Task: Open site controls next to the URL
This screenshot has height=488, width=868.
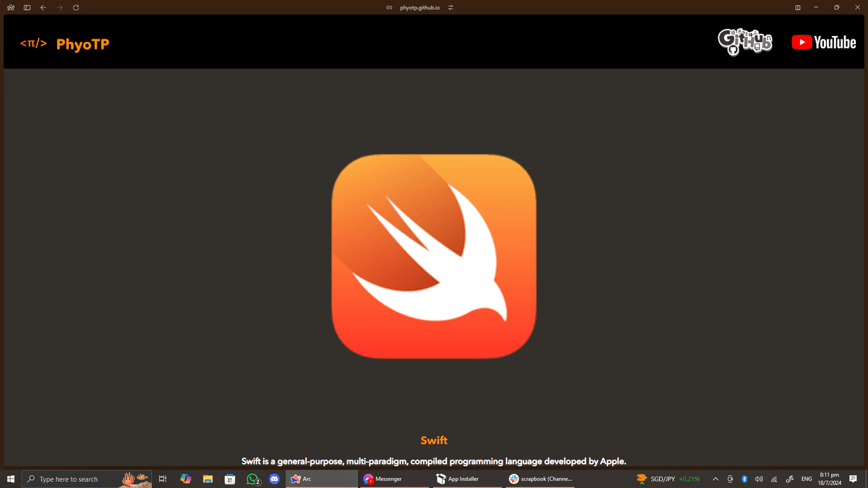Action: [450, 7]
